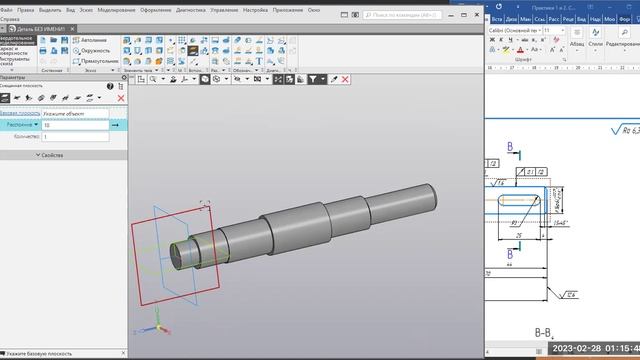Click the Word change case Аа icon
The image size is (640, 360).
click(534, 50)
